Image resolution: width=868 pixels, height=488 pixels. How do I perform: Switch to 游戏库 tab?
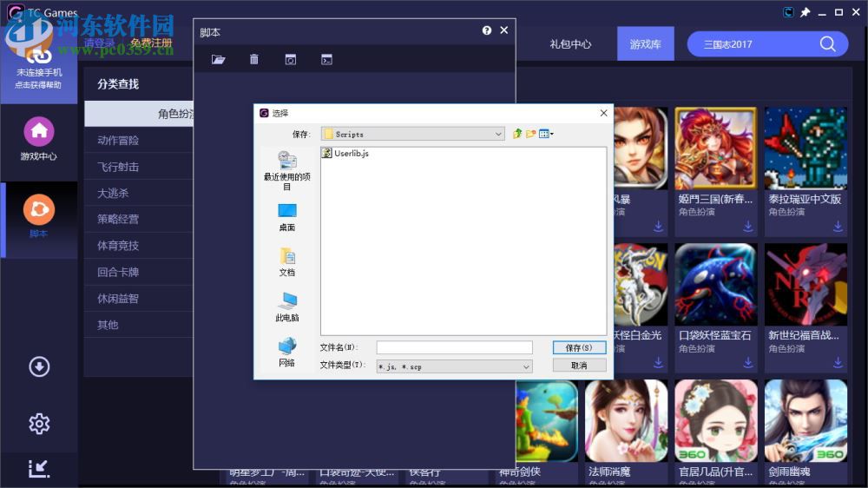coord(646,43)
